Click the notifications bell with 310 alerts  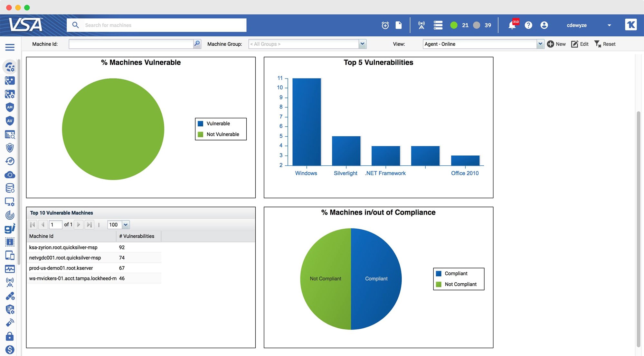(513, 25)
